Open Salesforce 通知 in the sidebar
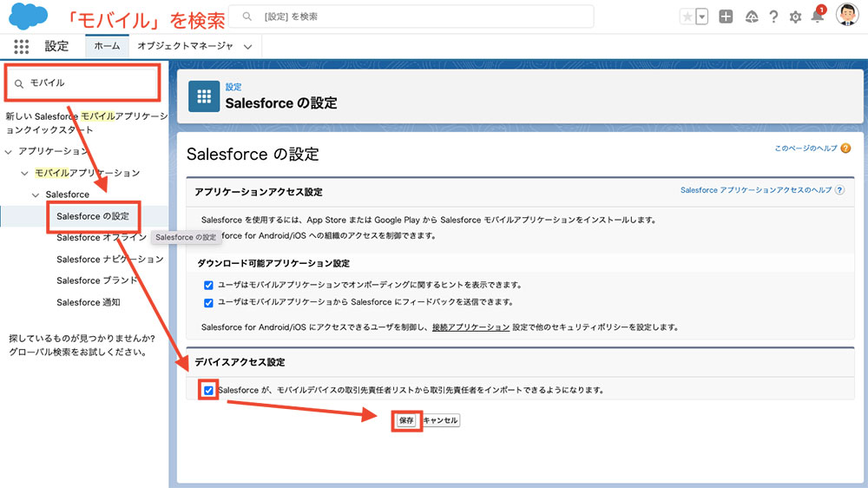Viewport: 868px width, 488px height. point(88,302)
